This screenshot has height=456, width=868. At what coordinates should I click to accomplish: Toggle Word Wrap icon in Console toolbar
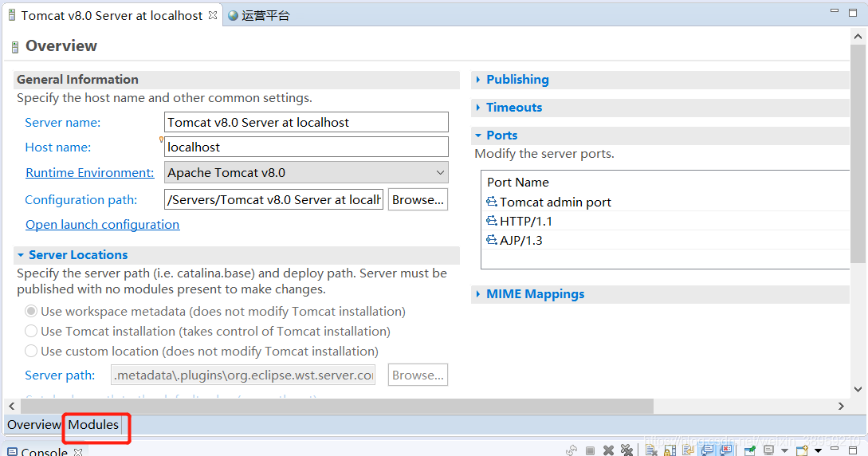tap(688, 450)
